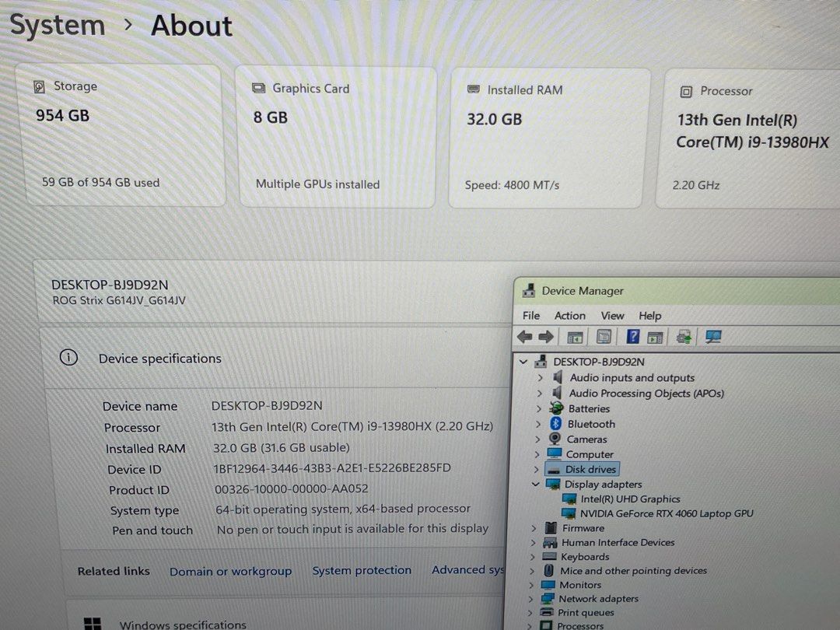The width and height of the screenshot is (840, 630).
Task: Click the Batteries category icon
Action: 555,408
